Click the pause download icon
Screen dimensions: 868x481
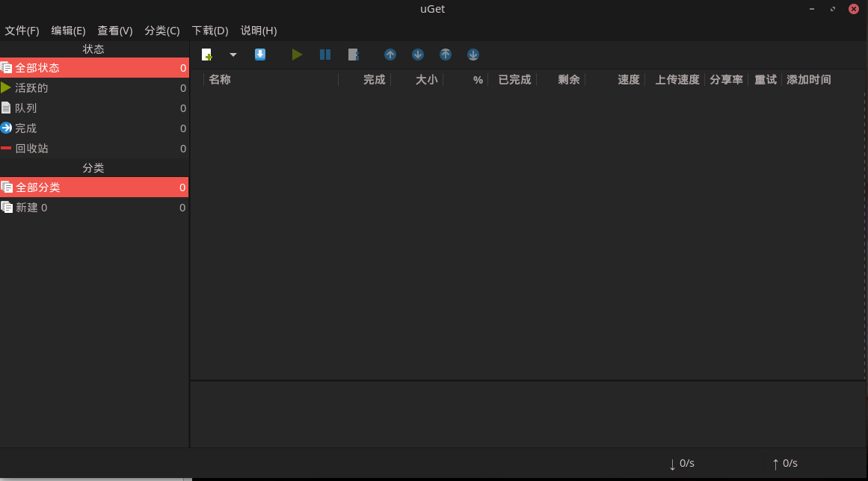tap(325, 55)
